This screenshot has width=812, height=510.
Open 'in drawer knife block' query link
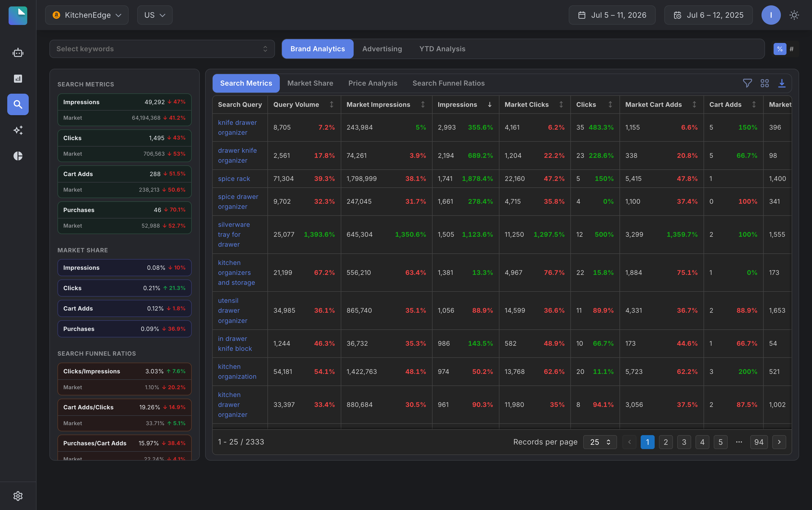coord(235,344)
